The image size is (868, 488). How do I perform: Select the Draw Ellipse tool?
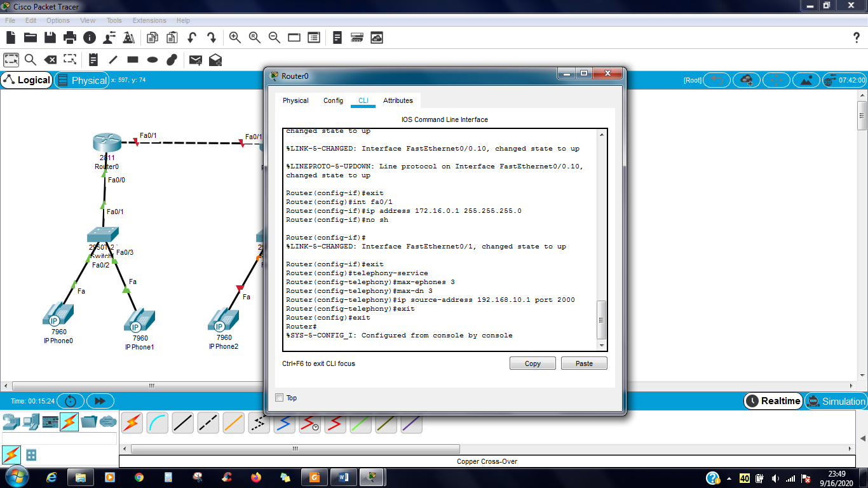153,60
